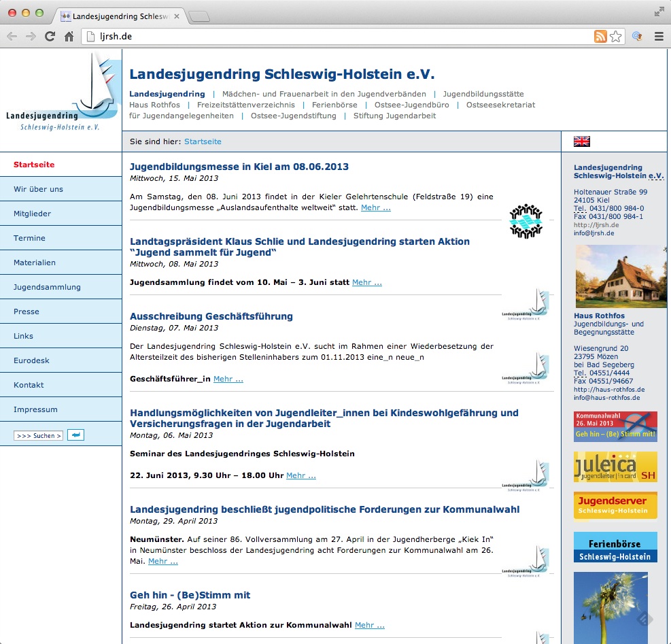Navigate back with the back arrow
This screenshot has width=671, height=644.
coord(12,36)
